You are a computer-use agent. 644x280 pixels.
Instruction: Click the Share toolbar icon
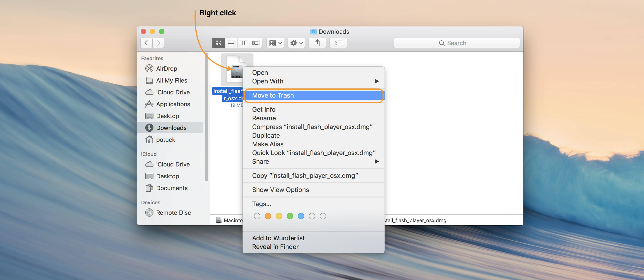point(317,43)
